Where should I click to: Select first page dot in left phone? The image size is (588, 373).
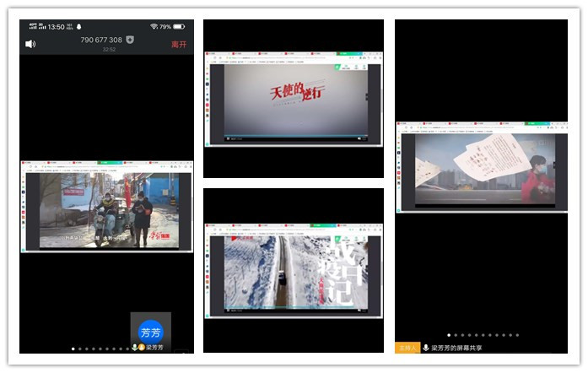(73, 348)
